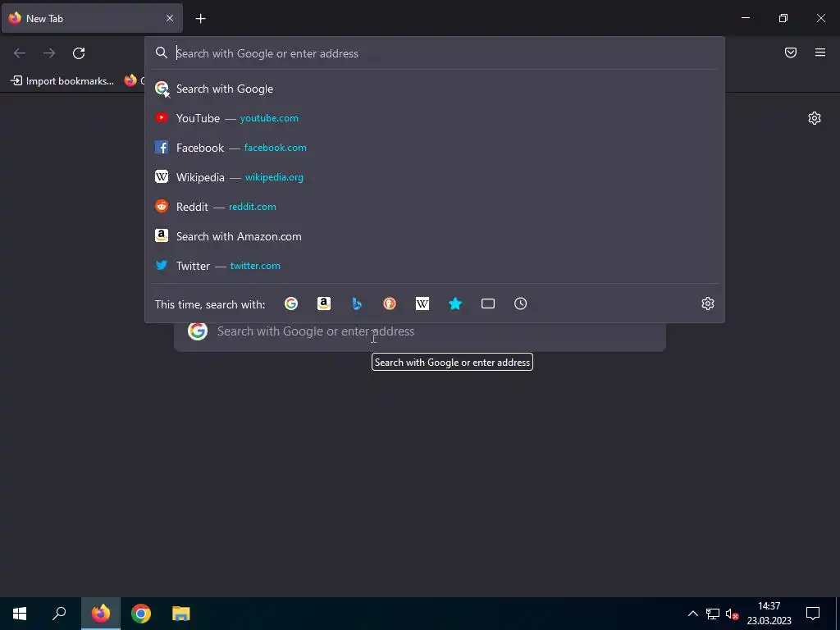Image resolution: width=840 pixels, height=630 pixels.
Task: Open search settings gear in dropdown
Action: click(x=708, y=304)
